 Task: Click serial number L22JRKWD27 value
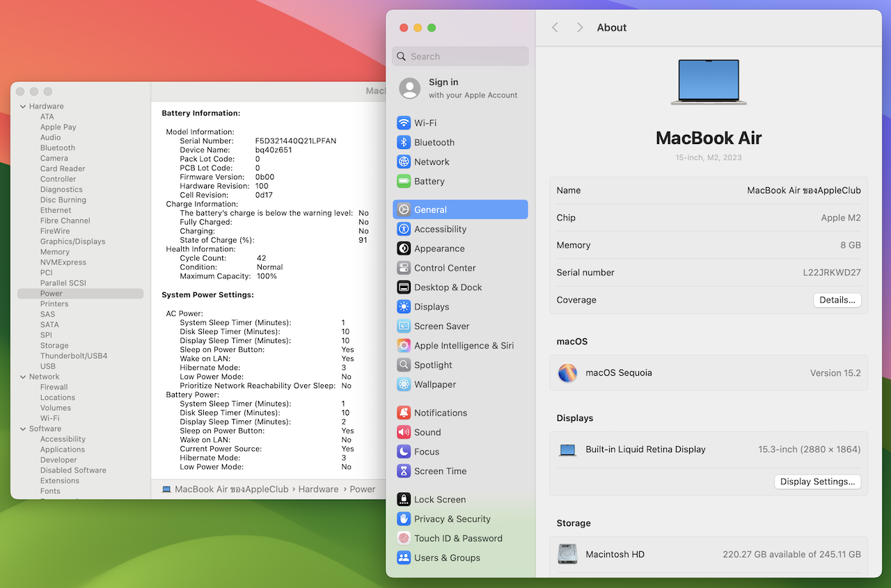832,273
